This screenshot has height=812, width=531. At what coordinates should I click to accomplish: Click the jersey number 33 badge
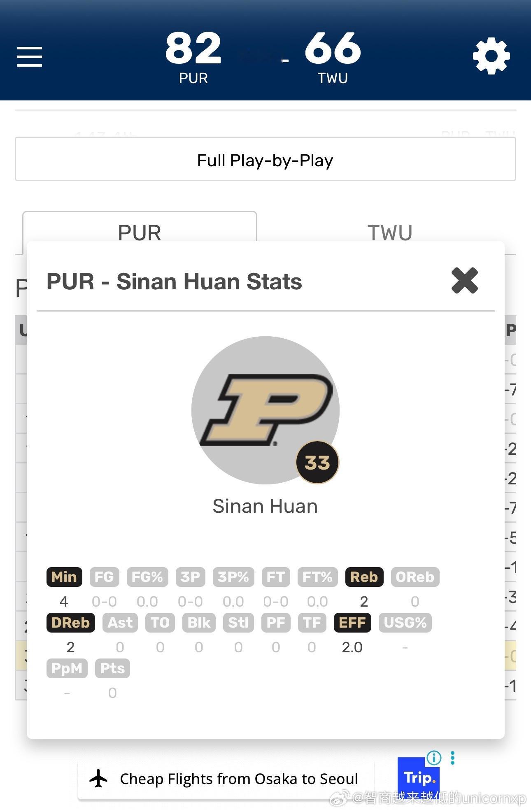click(x=317, y=462)
